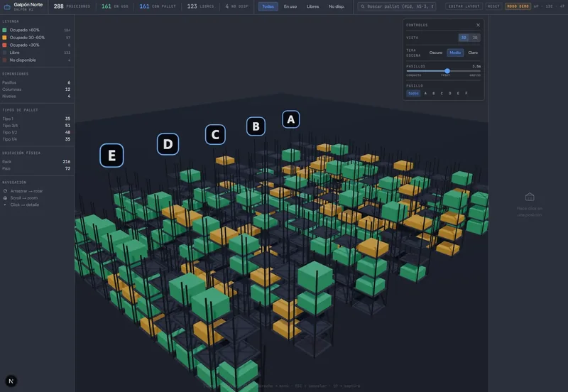Screen dimensions: 568x392
Task: Select aisle marker D in the 3D scene
Action: 168,144
